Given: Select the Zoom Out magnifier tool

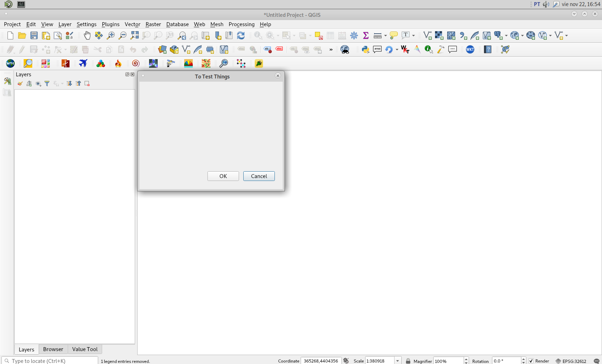Looking at the screenshot, I should pos(123,35).
